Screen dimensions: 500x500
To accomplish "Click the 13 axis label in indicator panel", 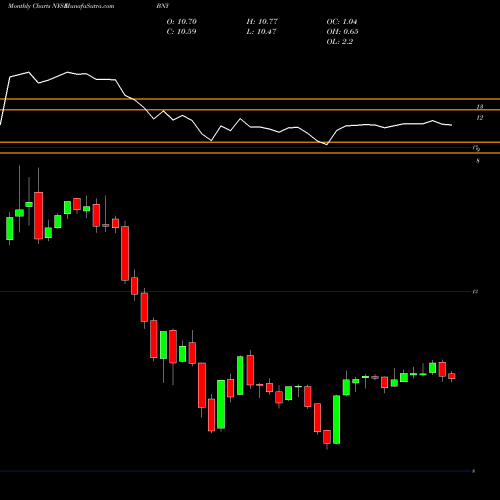I will [480, 107].
